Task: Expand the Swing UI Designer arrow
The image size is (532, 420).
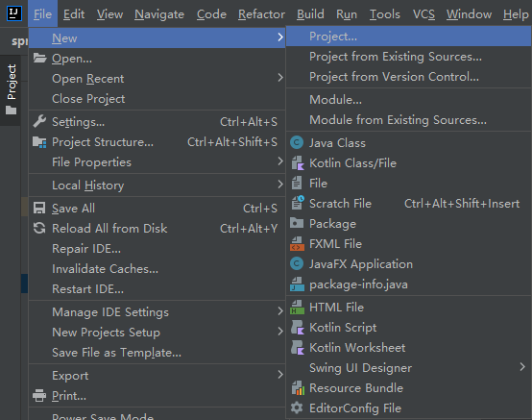Action: click(x=522, y=367)
